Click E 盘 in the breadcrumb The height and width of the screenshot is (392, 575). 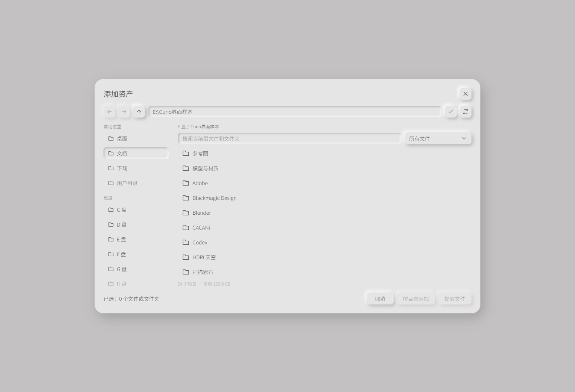pos(182,126)
